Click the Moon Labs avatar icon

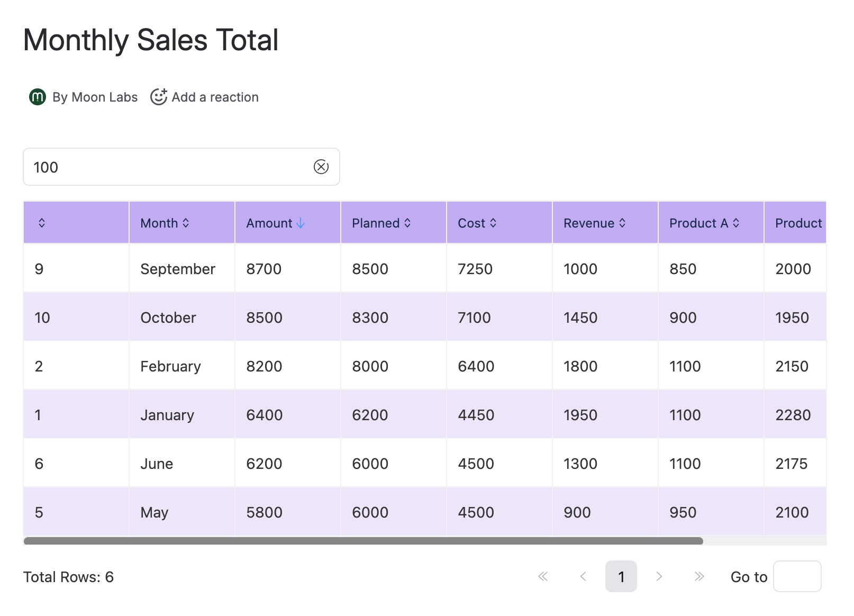click(x=38, y=97)
